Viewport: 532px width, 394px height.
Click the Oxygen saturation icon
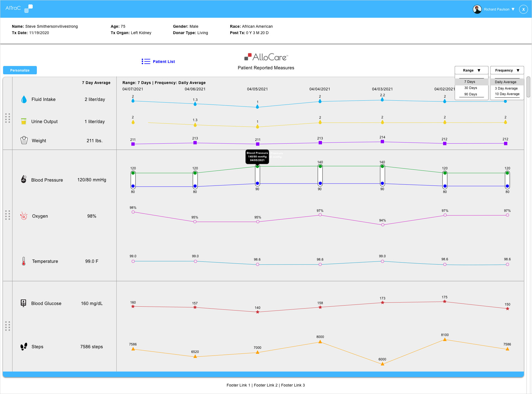[24, 216]
